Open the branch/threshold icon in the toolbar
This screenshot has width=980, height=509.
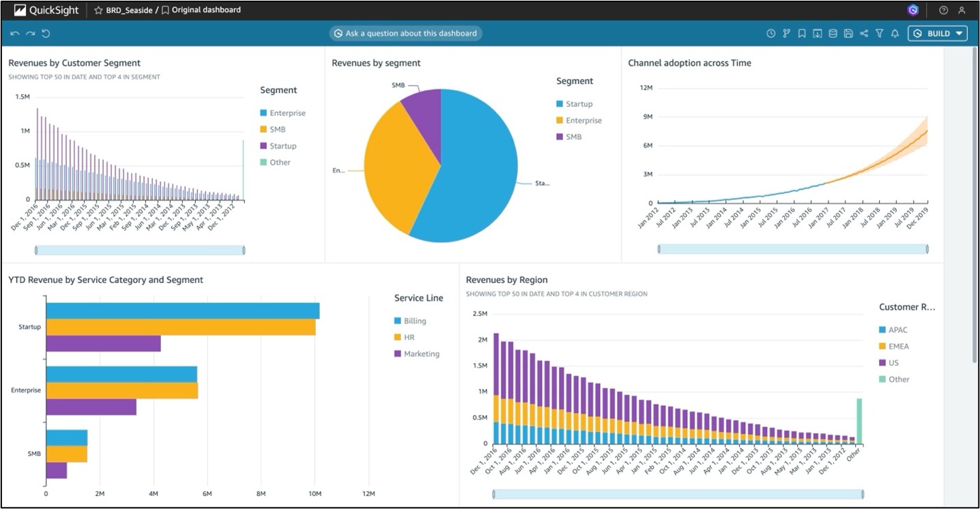[786, 33]
